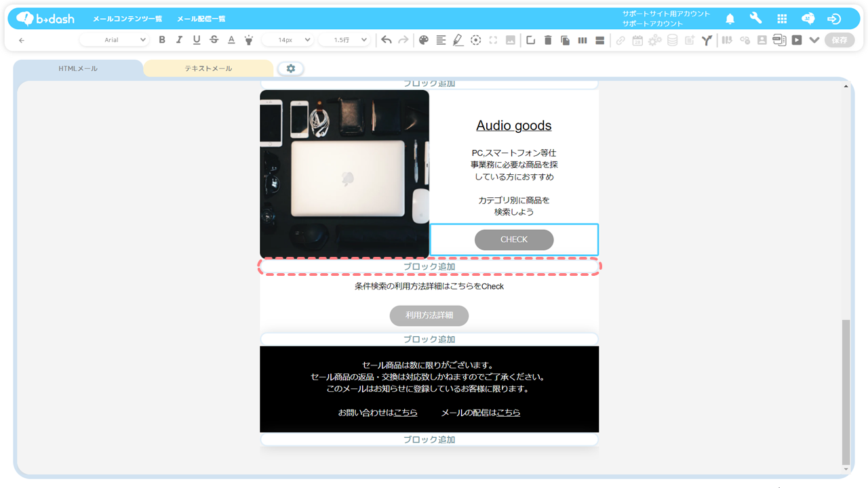Screen dimensions: 868x488
Task: Click the Audio goods heading link
Action: 514,125
